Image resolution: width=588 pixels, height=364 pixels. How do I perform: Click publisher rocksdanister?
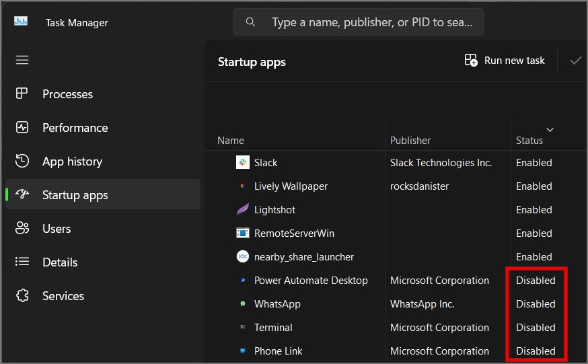click(x=419, y=186)
